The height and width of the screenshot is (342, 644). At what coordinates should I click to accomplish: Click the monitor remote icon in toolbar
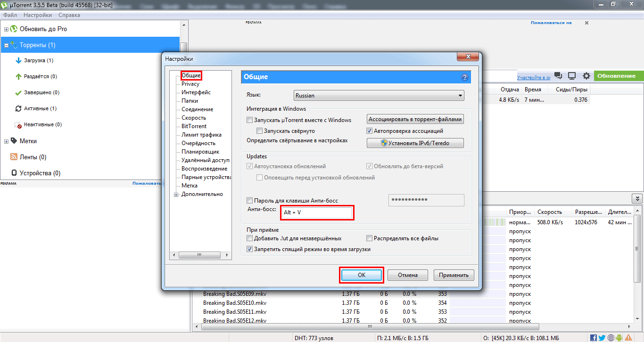tap(572, 76)
